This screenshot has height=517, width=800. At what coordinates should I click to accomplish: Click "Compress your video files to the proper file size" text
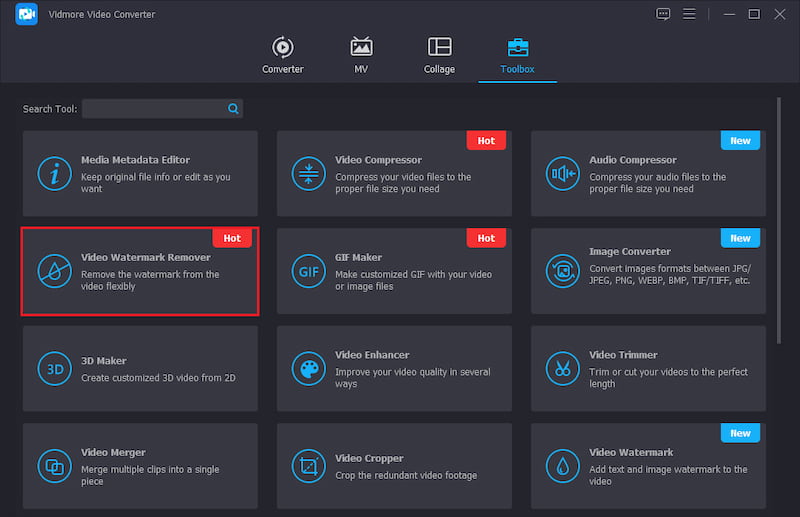pyautogui.click(x=403, y=183)
